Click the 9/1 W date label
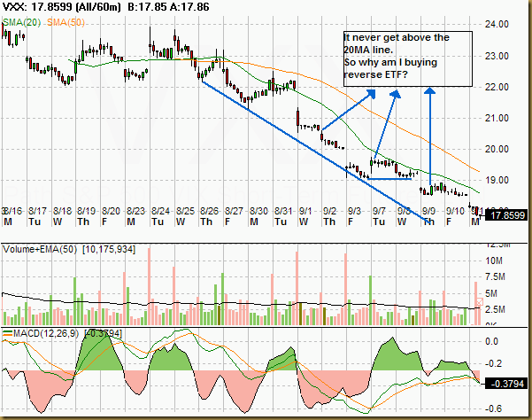The width and height of the screenshot is (532, 420). [x=305, y=216]
